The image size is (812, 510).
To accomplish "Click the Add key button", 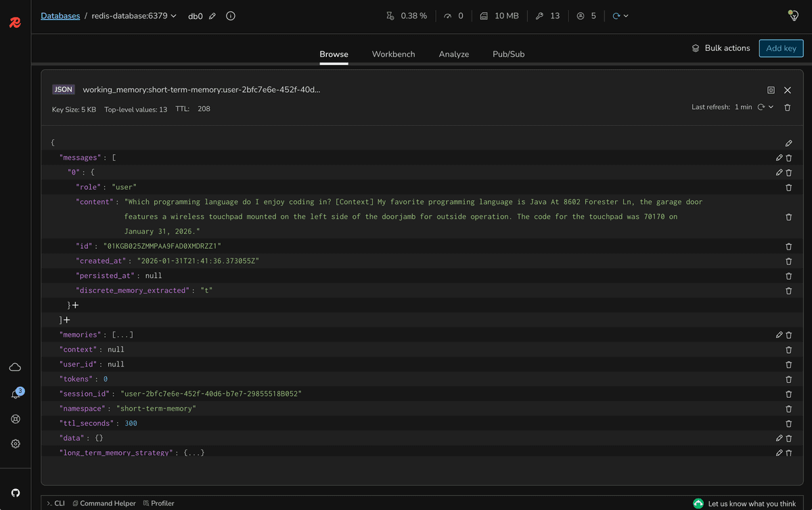I will [781, 48].
